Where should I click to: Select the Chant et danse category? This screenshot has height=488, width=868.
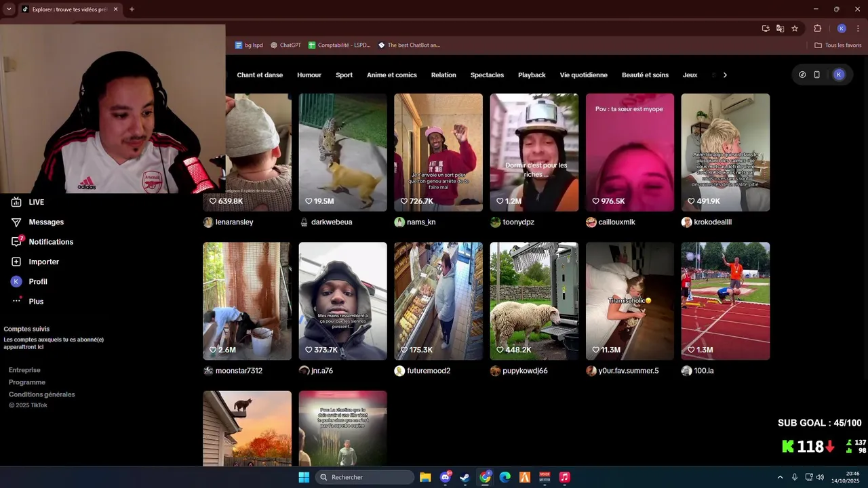click(260, 75)
